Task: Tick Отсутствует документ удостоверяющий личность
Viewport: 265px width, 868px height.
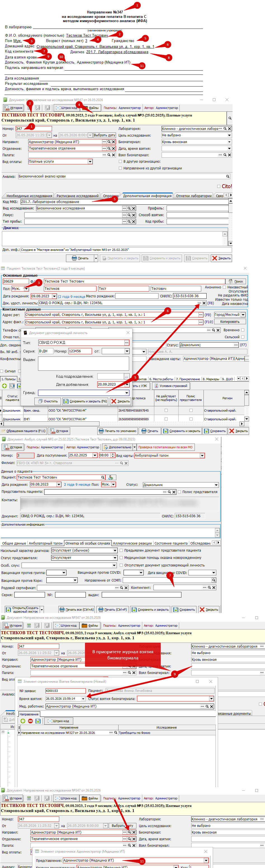Action: coord(121,565)
